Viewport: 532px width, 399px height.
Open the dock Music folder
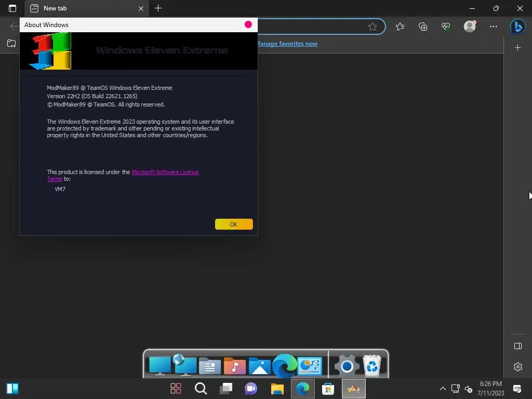coord(234,366)
